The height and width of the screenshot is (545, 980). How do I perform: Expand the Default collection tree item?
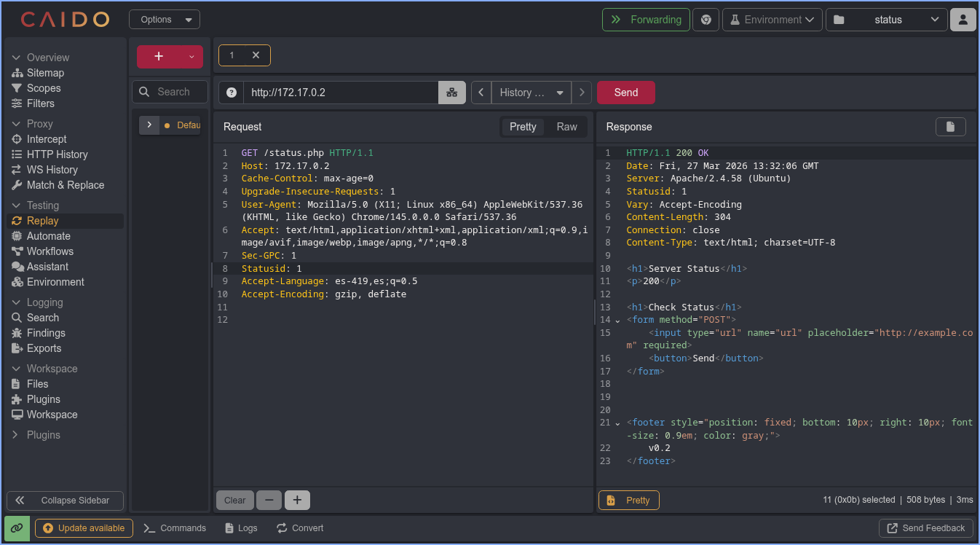(x=149, y=125)
